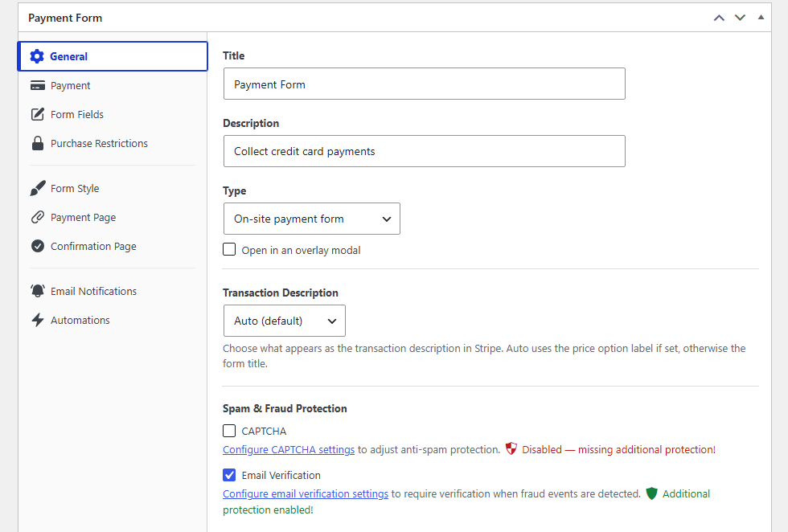Viewport: 788px width, 532px height.
Task: Collapse the Payment Form panel
Action: click(x=761, y=17)
